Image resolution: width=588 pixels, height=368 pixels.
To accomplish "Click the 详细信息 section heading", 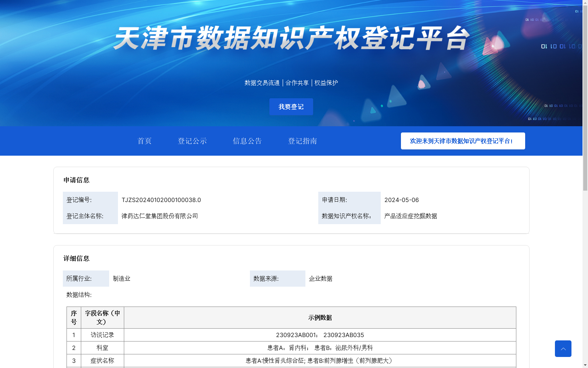I will point(76,258).
